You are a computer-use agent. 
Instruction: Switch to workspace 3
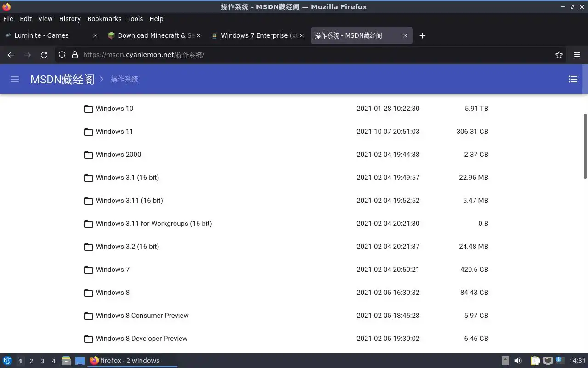[x=42, y=361]
